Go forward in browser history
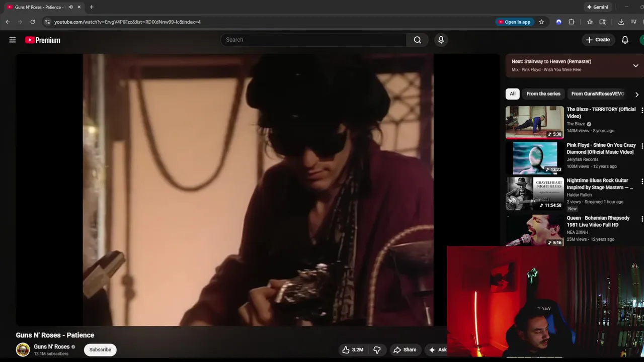 20,22
